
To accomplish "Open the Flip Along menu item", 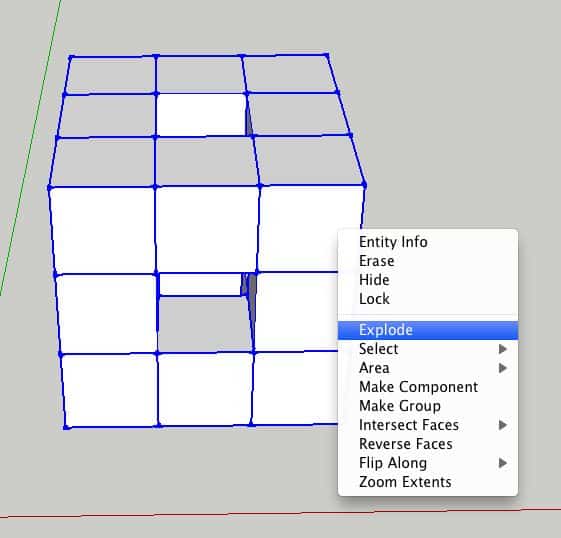I will point(393,463).
